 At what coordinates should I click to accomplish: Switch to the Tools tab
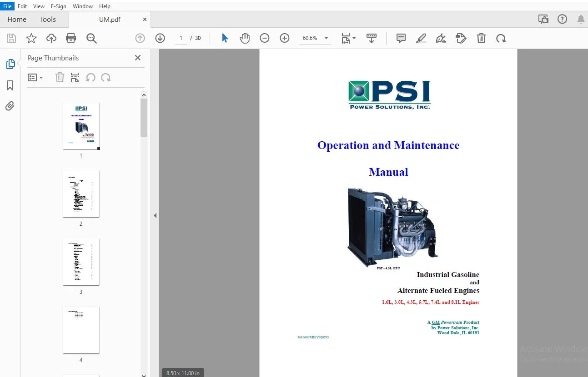coord(48,19)
